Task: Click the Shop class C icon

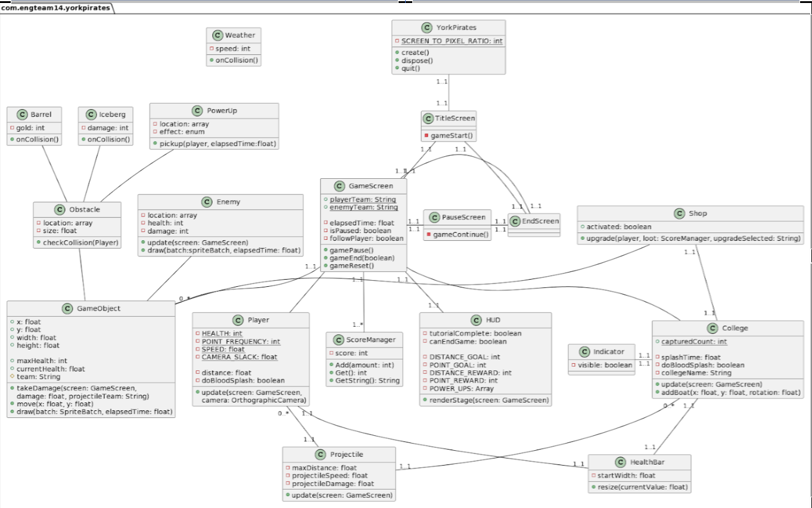Action: click(x=679, y=213)
